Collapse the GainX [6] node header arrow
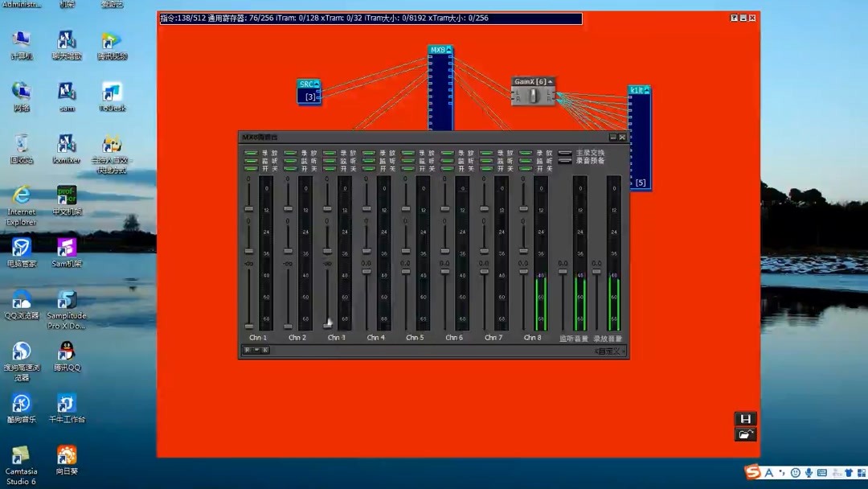Viewport: 868px width, 489px height. click(549, 81)
